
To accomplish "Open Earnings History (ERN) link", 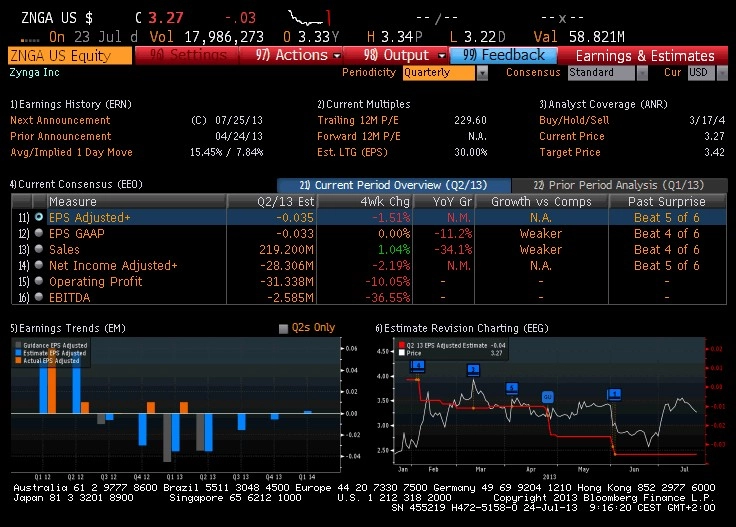I will [x=71, y=104].
